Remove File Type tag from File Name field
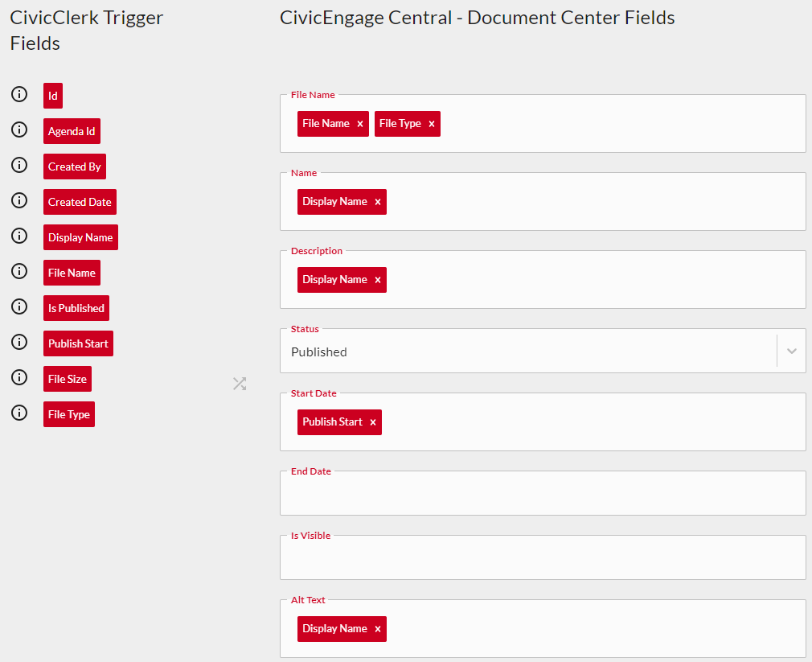 point(432,124)
